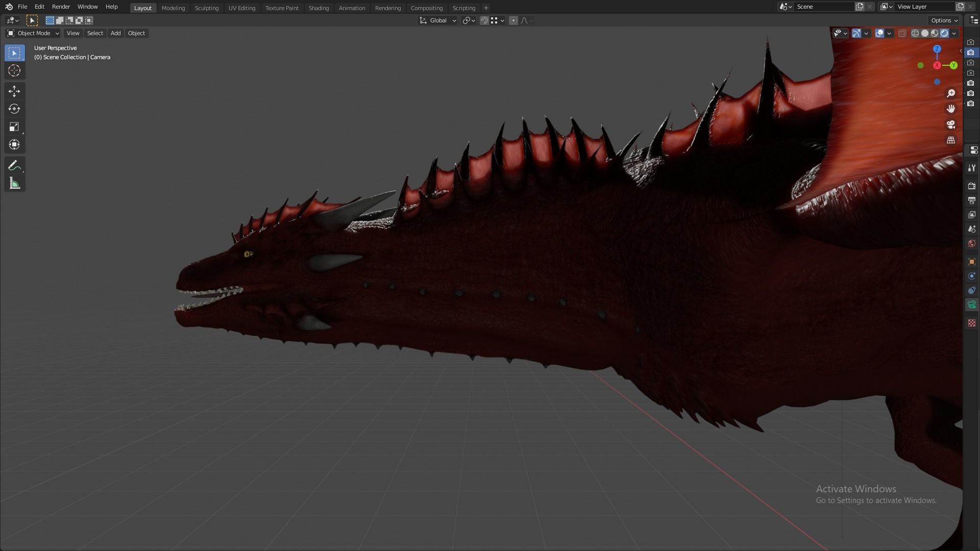Open the Render properties tab
The width and height of the screenshot is (980, 551).
(x=972, y=186)
